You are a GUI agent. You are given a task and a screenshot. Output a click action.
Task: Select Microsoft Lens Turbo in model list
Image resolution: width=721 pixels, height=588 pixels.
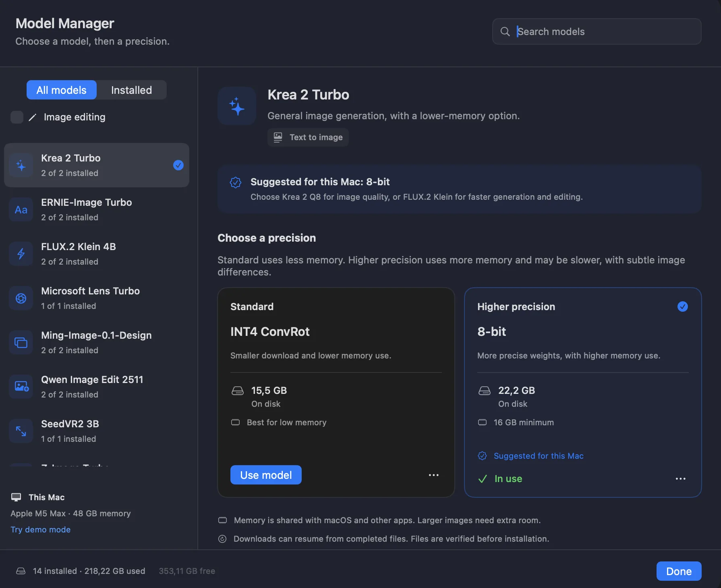[97, 298]
